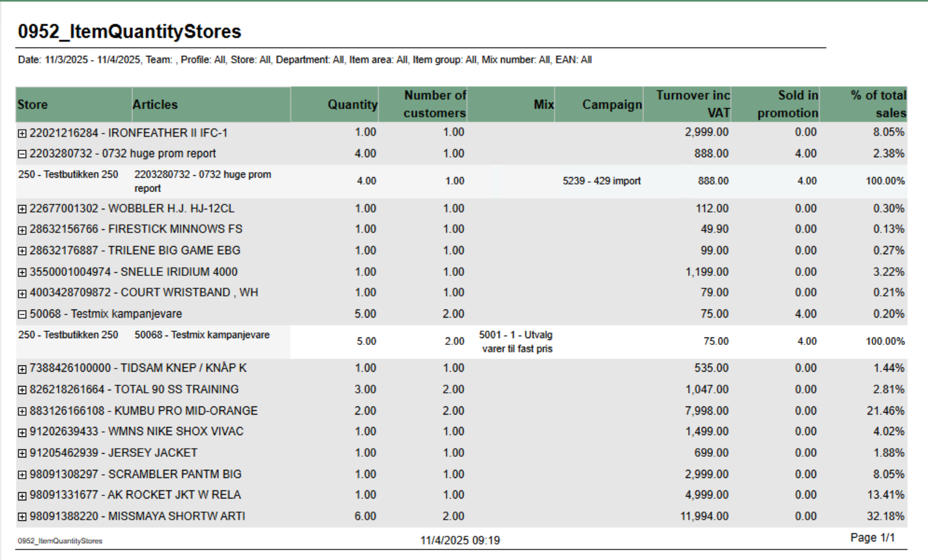Click the % of total sales header
The height and width of the screenshot is (560, 928).
tap(878, 104)
